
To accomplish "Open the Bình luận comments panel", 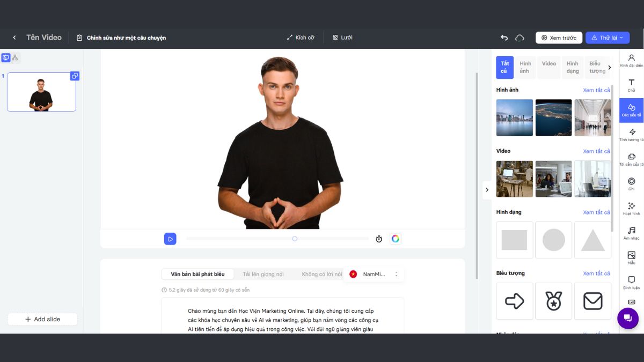I will click(x=631, y=283).
